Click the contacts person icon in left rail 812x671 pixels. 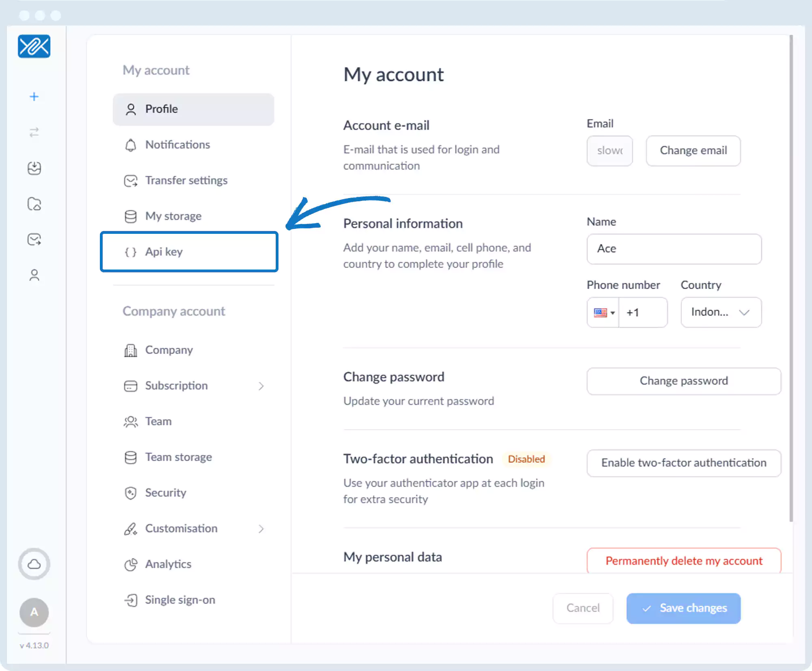point(34,275)
